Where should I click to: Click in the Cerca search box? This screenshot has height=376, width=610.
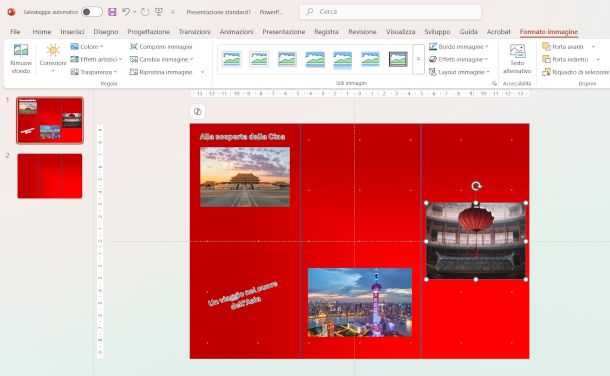click(x=391, y=12)
